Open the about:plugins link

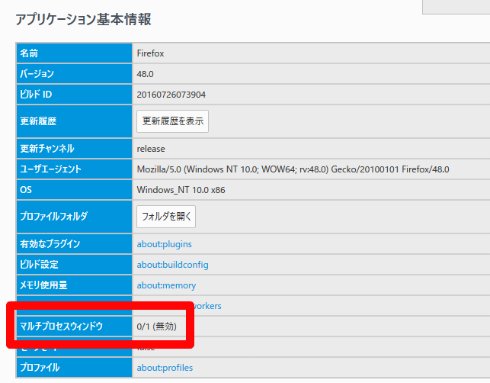click(x=164, y=244)
